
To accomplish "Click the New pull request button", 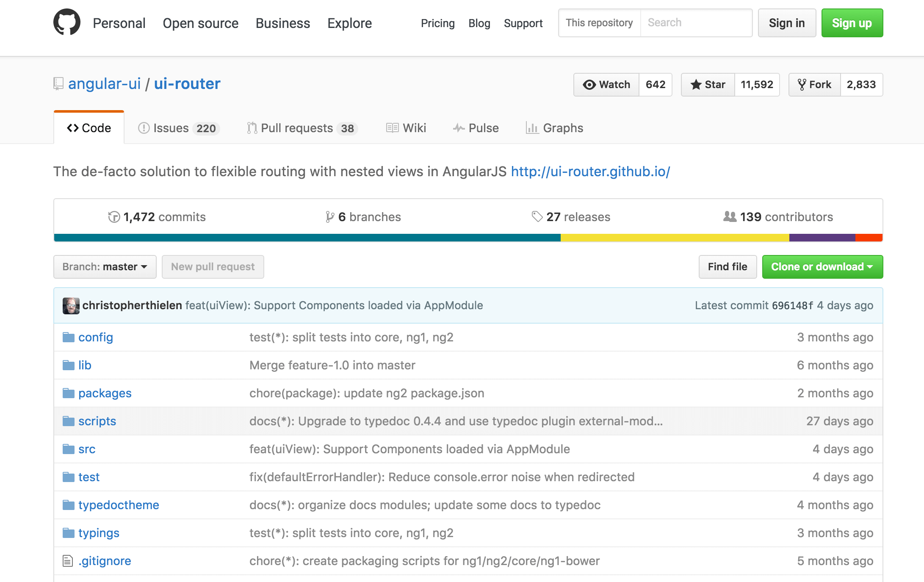I will click(213, 267).
